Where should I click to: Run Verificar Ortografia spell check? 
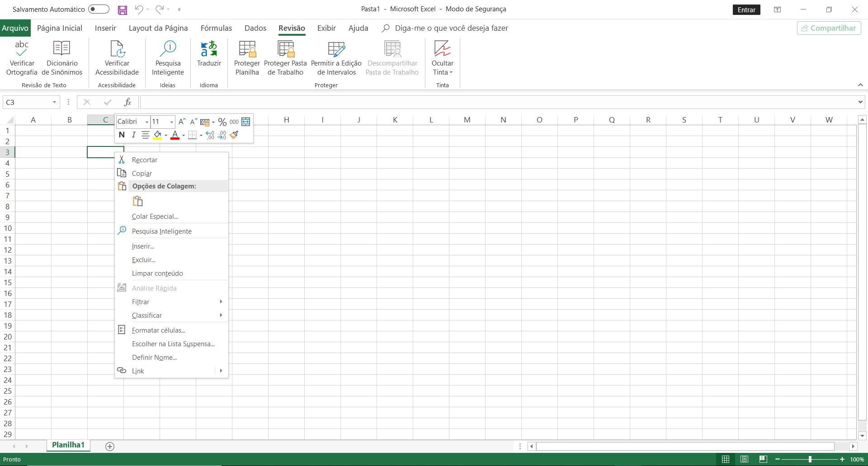[22, 58]
